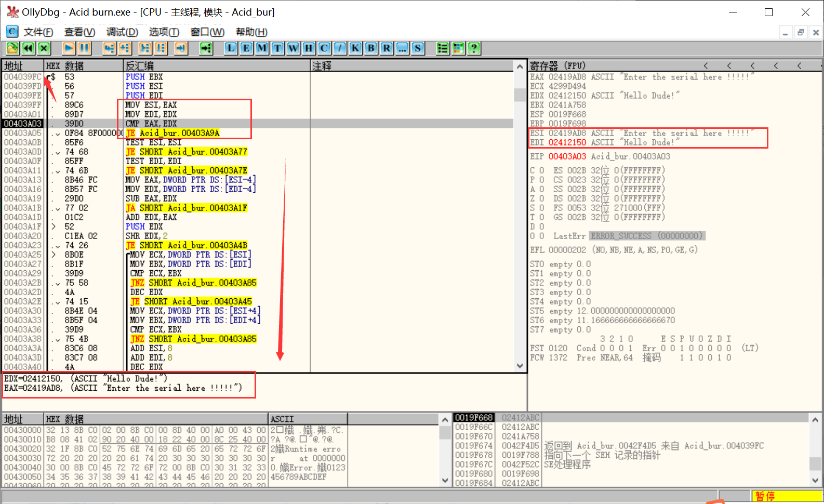Show the Memory map with the M button
The image size is (824, 504).
click(x=262, y=48)
